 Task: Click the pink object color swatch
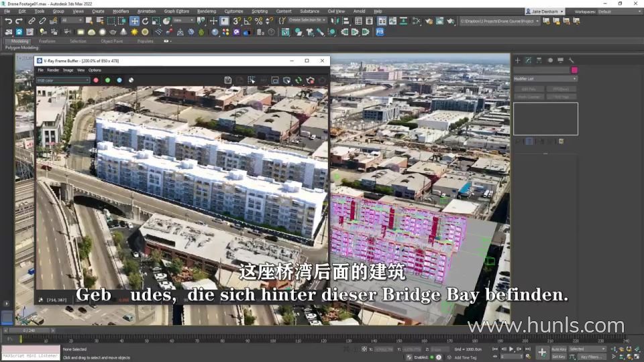[574, 70]
